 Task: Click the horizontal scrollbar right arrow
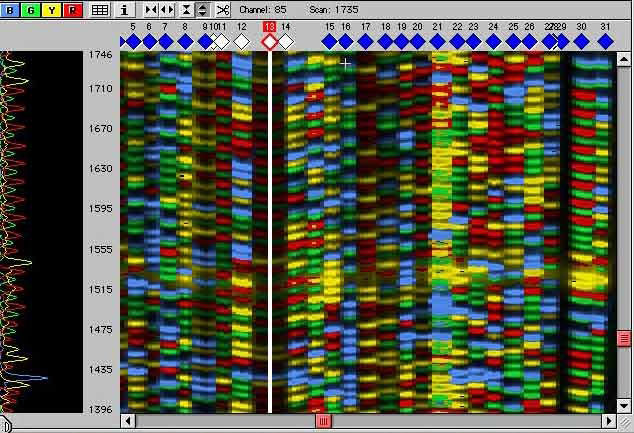coord(609,421)
